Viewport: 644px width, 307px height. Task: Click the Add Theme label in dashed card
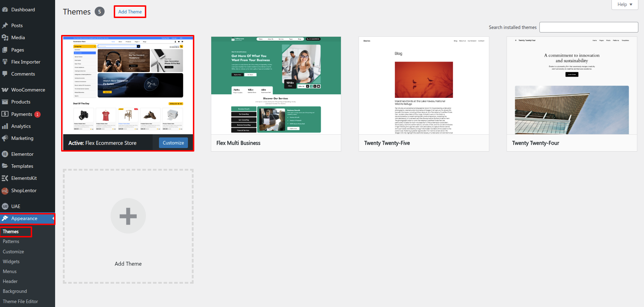(x=128, y=264)
